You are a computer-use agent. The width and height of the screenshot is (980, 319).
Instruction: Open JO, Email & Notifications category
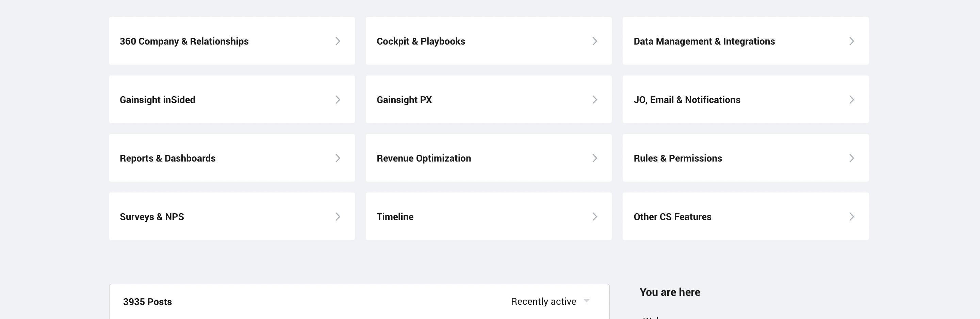click(746, 99)
